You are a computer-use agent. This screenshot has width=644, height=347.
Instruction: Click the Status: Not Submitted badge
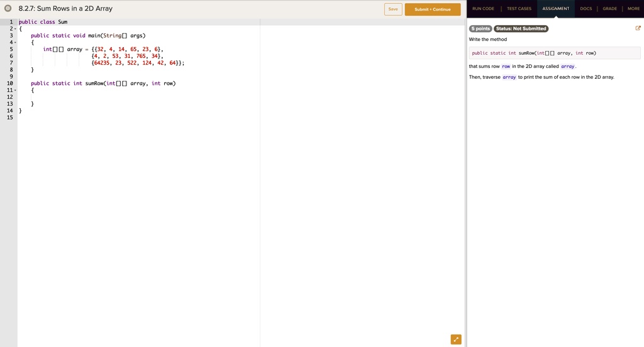click(521, 29)
